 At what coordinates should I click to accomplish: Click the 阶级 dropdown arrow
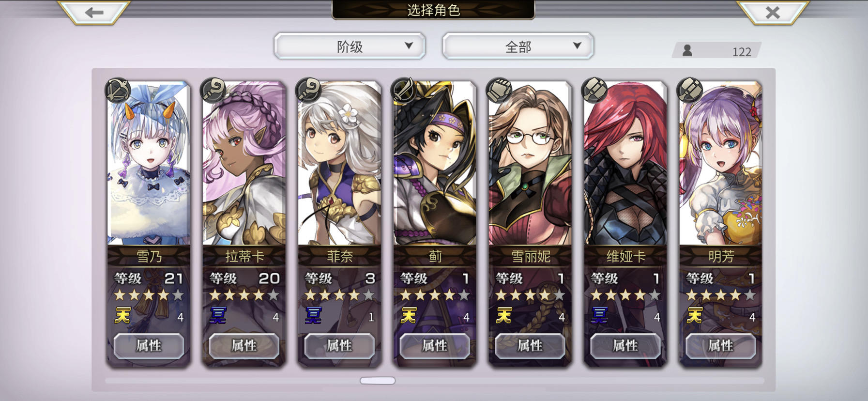pos(409,46)
